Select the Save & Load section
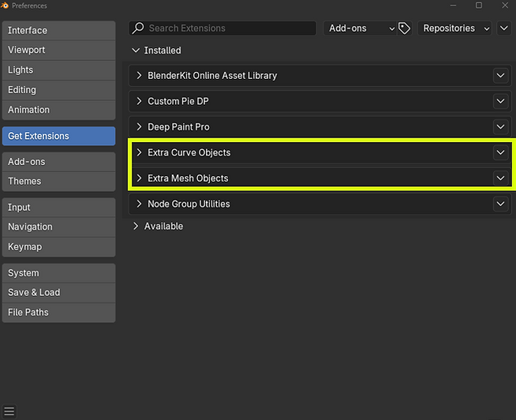Viewport: 516px width, 420px height. pos(58,292)
